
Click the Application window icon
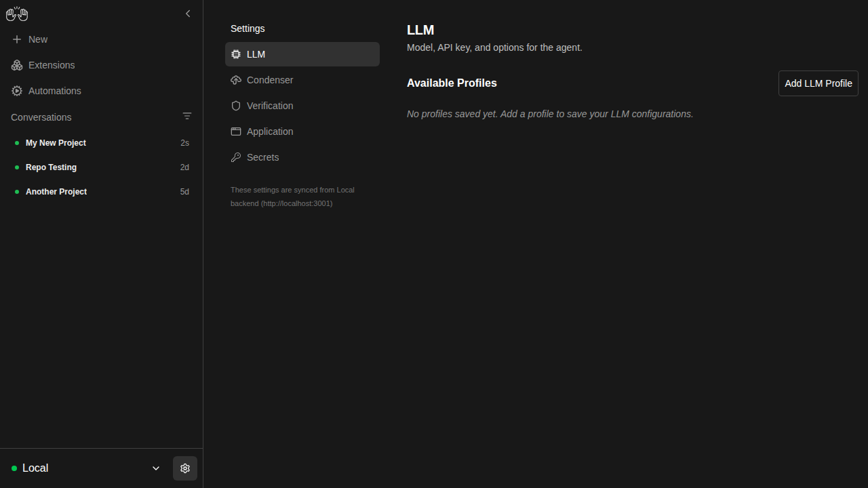pyautogui.click(x=236, y=131)
